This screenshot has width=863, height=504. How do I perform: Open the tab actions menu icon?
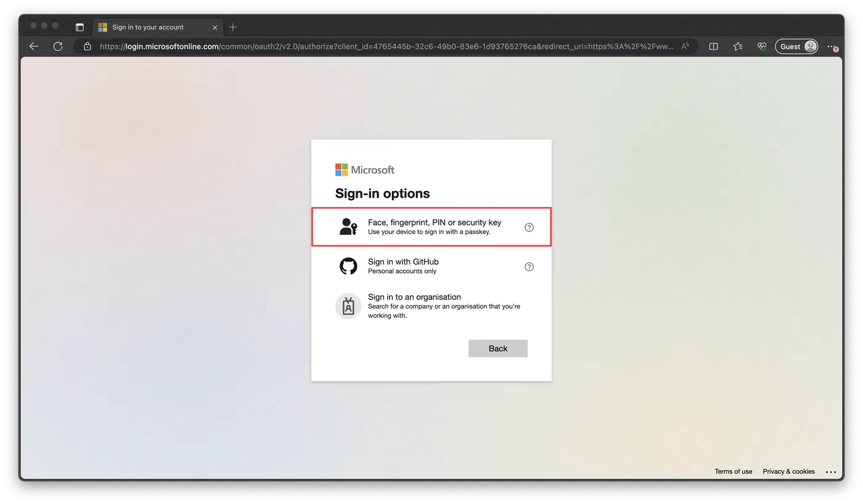80,27
